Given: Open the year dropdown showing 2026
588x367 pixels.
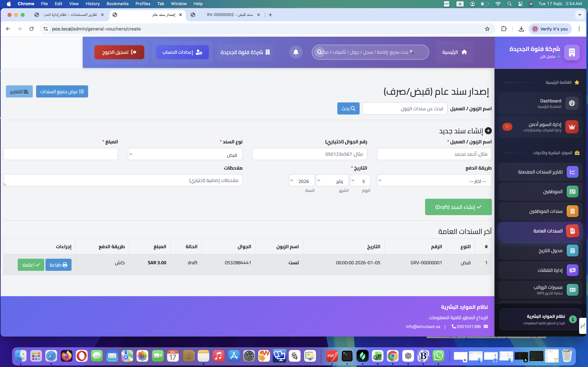Looking at the screenshot, I should click(x=302, y=180).
